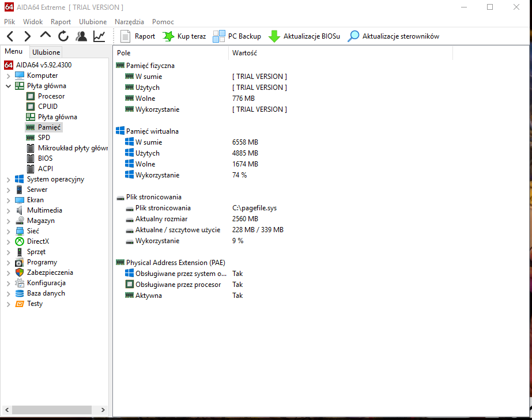The height and width of the screenshot is (420, 532).
Task: Click the Wartość column header
Action: pos(341,53)
